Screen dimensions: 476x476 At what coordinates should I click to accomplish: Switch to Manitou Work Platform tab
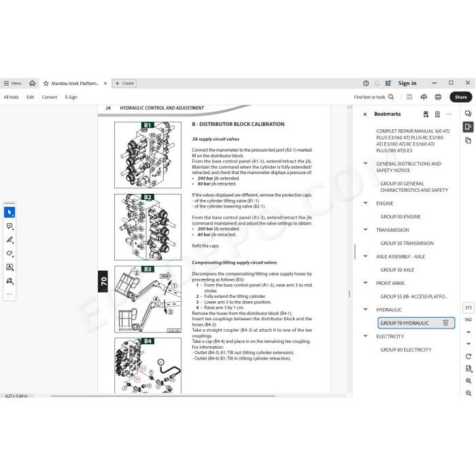click(x=75, y=83)
